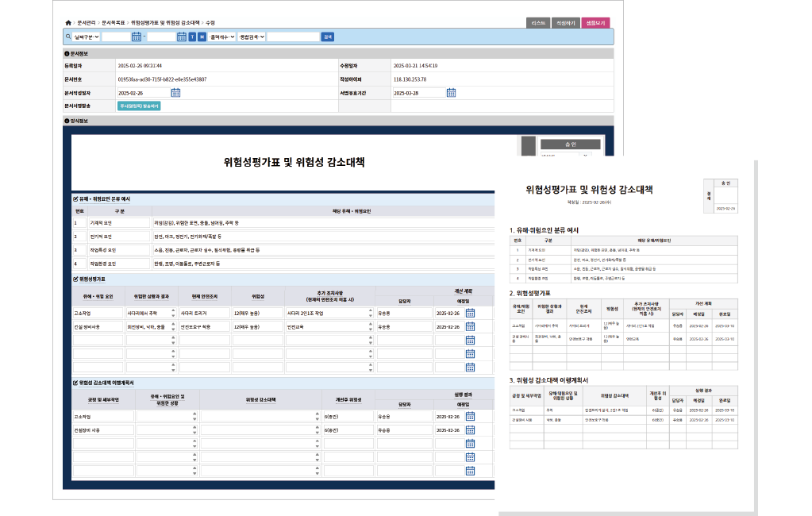Open calendar for 서명유효기간 field
Screen dimensions: 812x516
click(x=451, y=93)
